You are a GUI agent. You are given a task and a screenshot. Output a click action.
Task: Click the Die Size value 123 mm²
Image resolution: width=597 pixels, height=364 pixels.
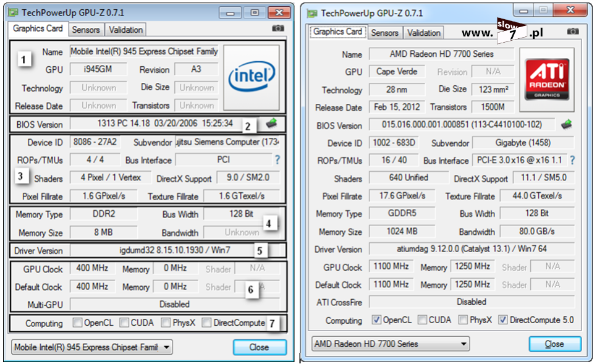click(493, 90)
